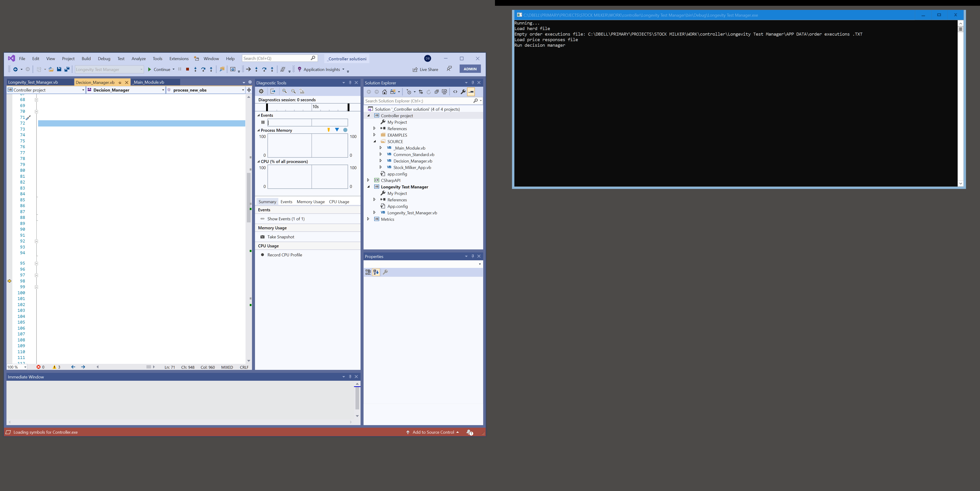Click Show Events (1 of 1)
The image size is (980, 491).
(x=285, y=219)
